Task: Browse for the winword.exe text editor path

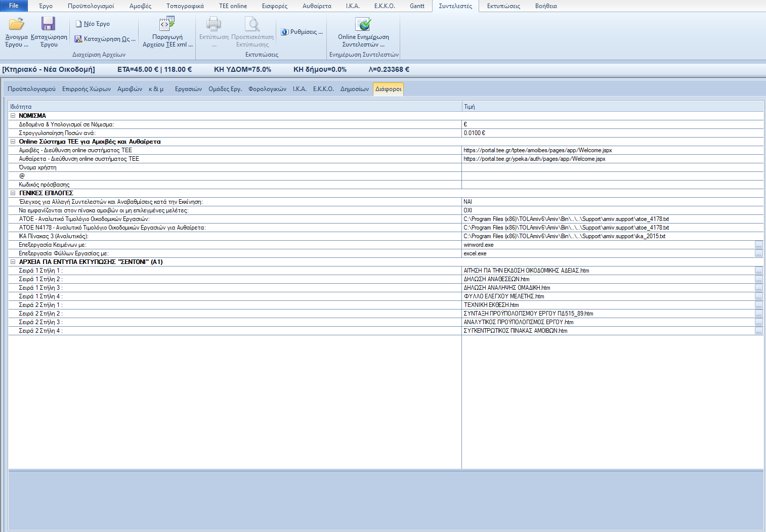Action: point(758,245)
